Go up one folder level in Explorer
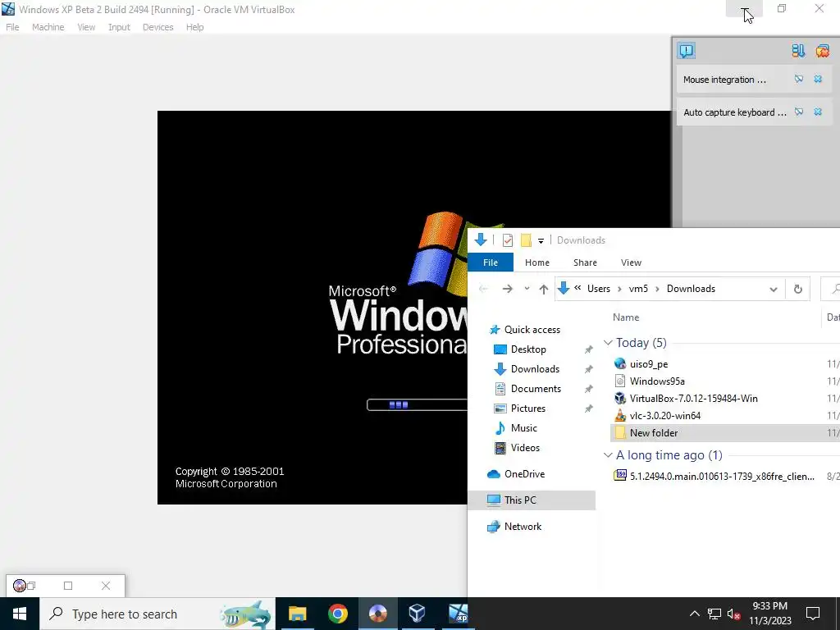840x630 pixels. point(544,289)
